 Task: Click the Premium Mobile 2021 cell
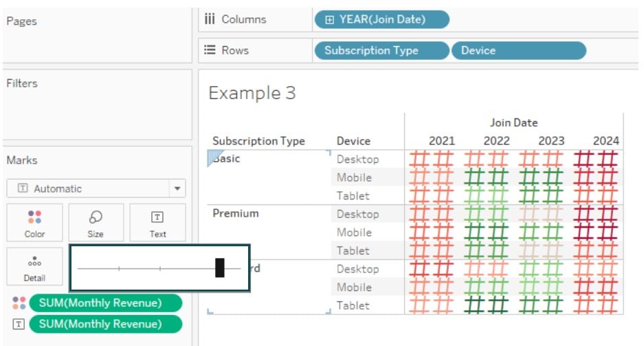(x=431, y=233)
